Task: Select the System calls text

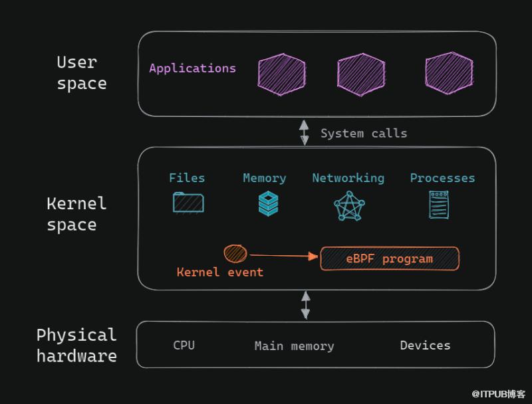Action: [364, 133]
